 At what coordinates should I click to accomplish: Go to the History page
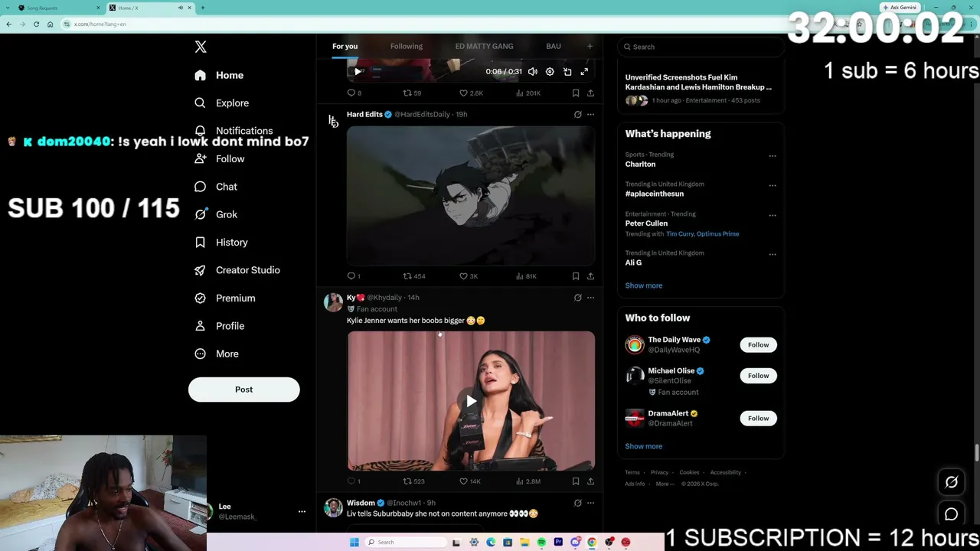221,242
